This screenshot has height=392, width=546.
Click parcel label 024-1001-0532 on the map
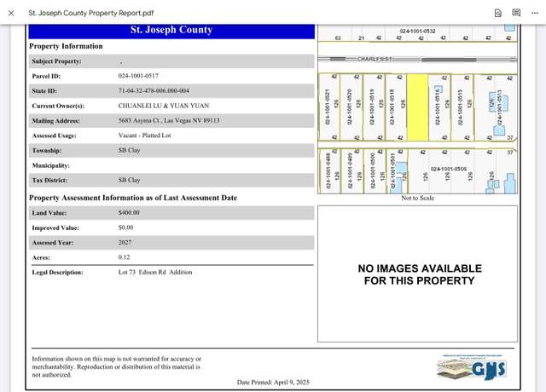417,32
